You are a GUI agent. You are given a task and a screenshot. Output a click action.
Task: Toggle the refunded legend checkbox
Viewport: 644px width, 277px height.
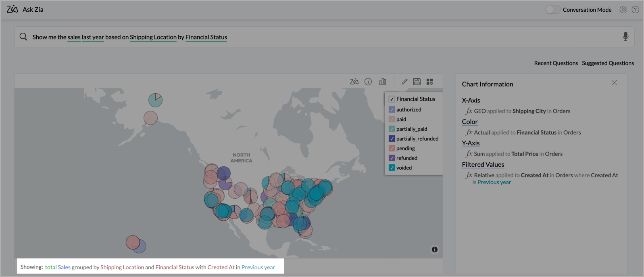point(392,158)
